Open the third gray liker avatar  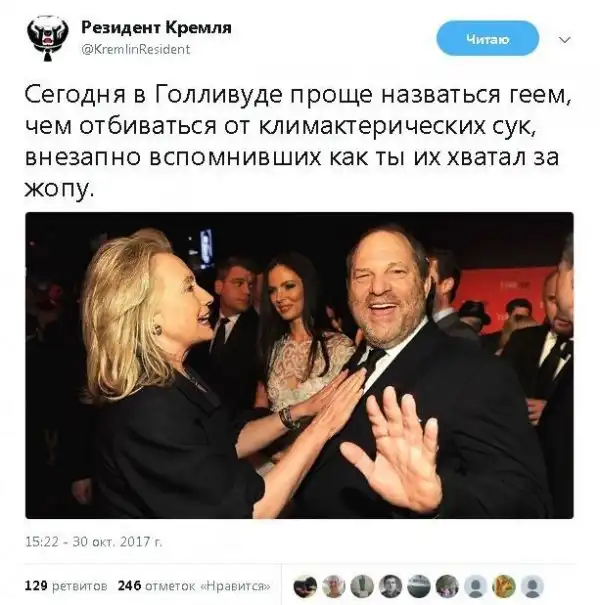[x=362, y=586]
